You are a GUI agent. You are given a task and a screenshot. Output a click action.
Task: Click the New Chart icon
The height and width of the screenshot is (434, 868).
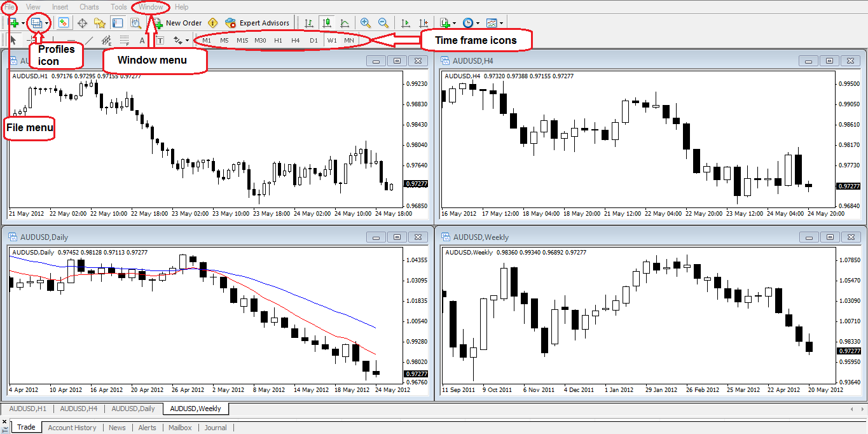pos(13,23)
